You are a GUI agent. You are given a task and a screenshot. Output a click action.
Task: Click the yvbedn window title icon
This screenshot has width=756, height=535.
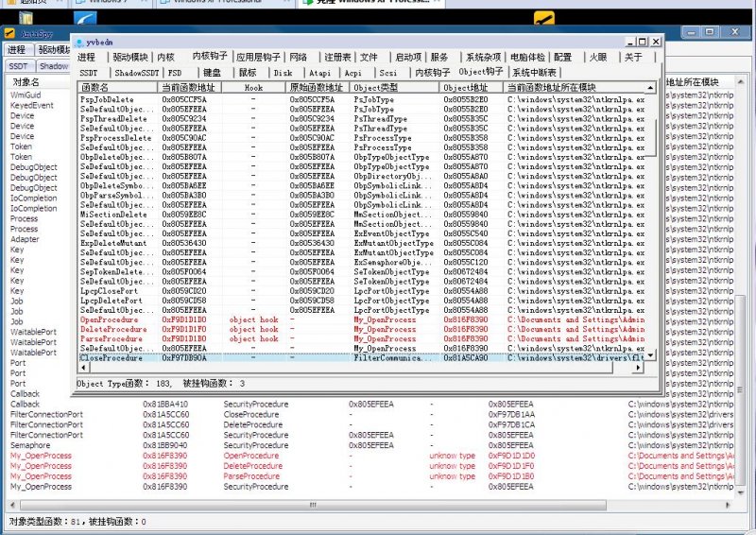(79, 43)
